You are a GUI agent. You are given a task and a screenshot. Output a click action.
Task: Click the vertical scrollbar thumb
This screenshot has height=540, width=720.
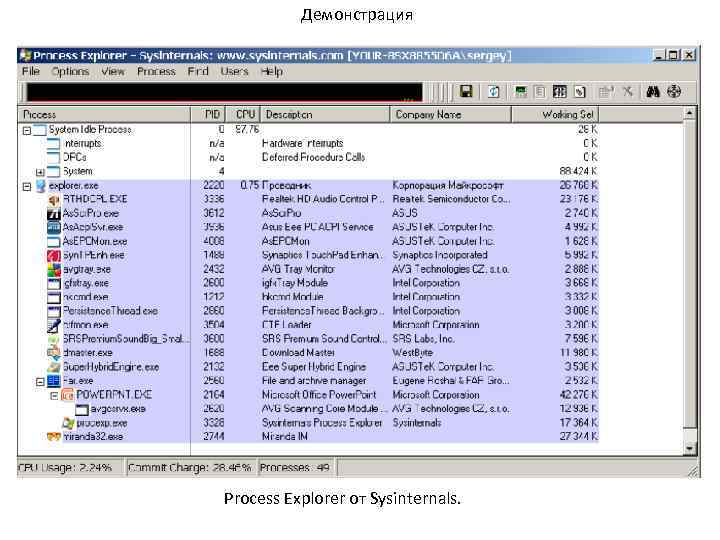pyautogui.click(x=689, y=273)
